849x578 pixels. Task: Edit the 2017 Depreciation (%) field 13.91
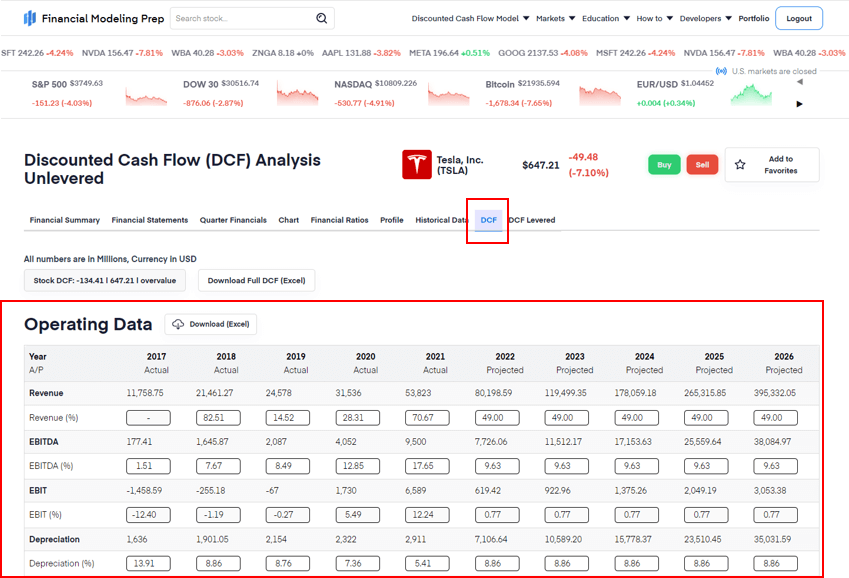(x=148, y=563)
